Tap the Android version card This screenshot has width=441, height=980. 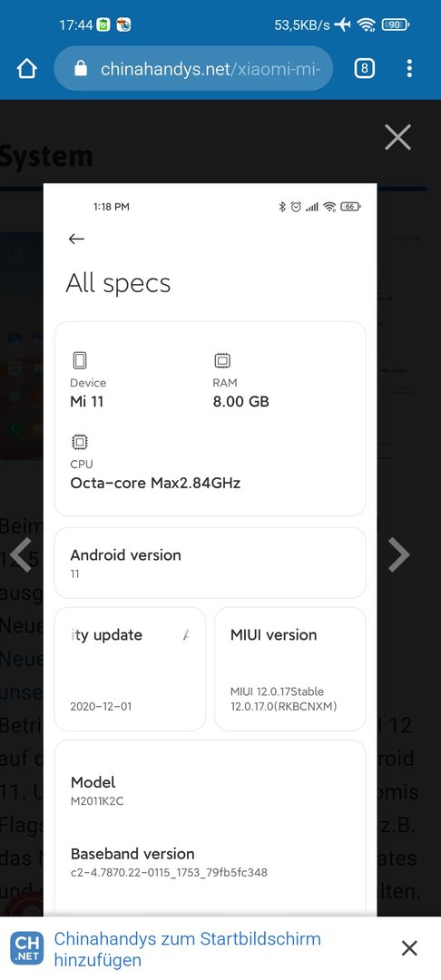[210, 563]
